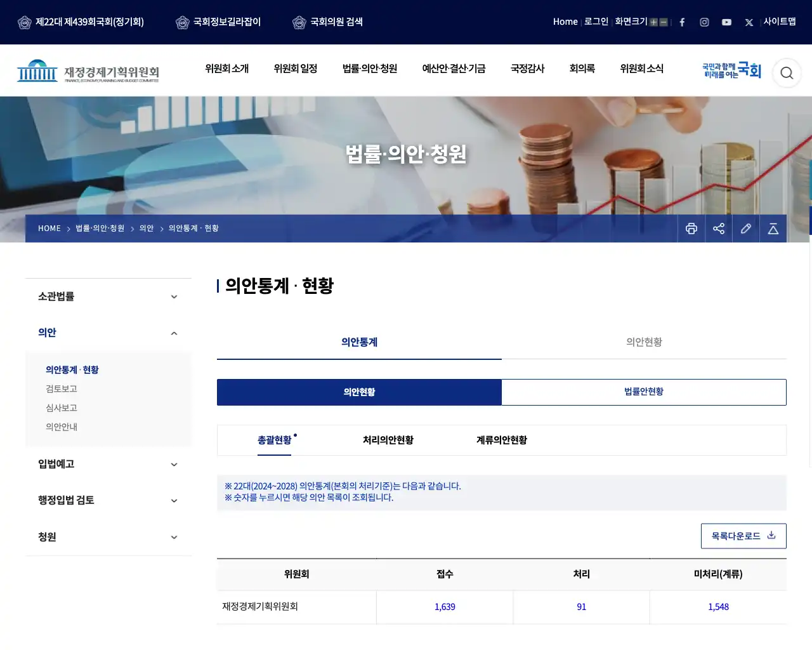Click emblem icon beside 국회정보길라잡이
This screenshot has height=650, width=812.
(183, 23)
